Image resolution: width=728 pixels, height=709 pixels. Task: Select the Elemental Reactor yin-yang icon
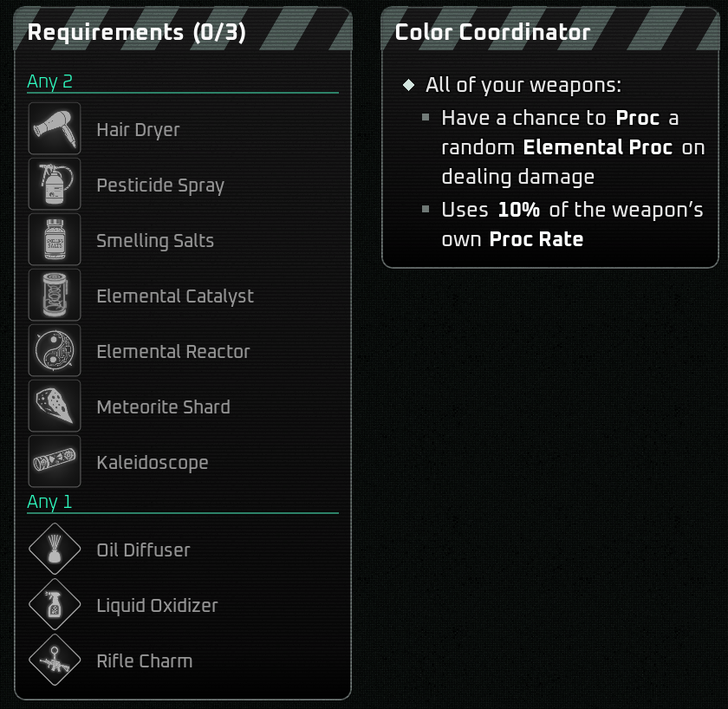(55, 350)
